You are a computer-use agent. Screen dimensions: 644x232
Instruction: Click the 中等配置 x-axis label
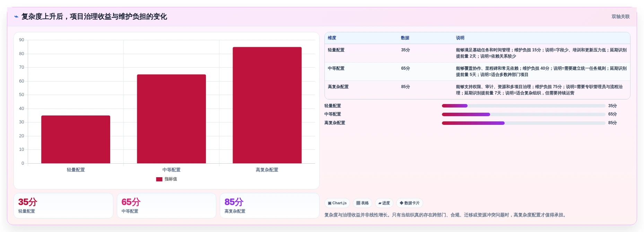172,170
